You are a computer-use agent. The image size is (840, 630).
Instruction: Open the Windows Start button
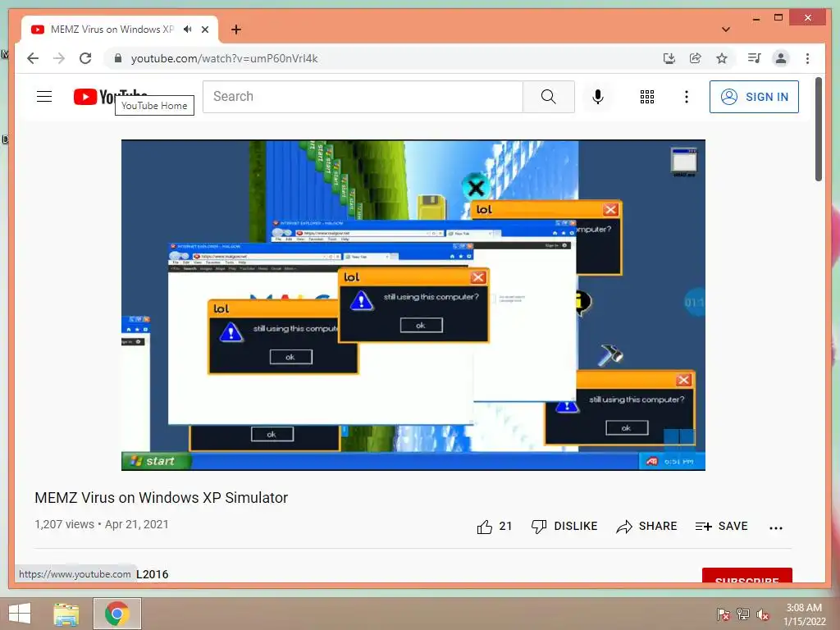[20, 614]
